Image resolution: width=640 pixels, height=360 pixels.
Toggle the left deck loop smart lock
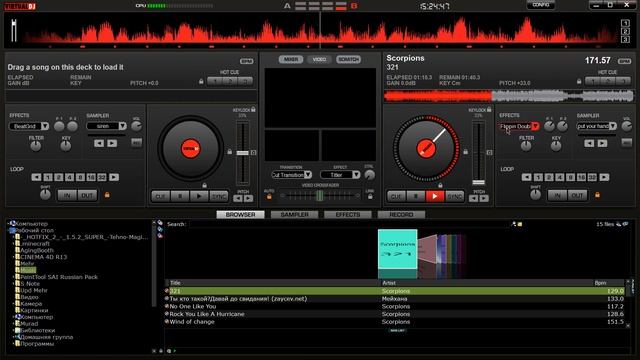tap(107, 195)
